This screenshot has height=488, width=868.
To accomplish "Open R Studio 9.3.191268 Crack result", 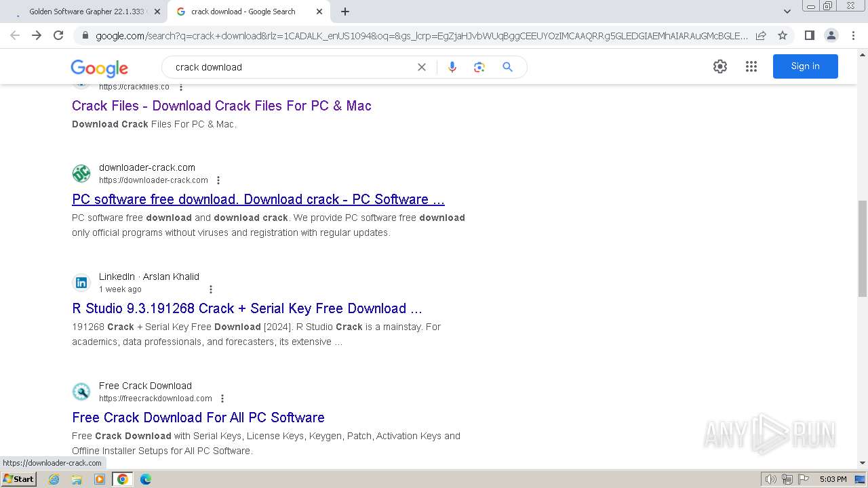I will pyautogui.click(x=247, y=308).
